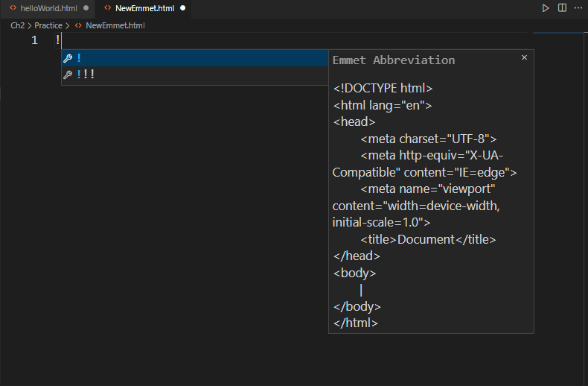Click html file icon on NewEmmet.html tab
Image resolution: width=588 pixels, height=386 pixels.
click(x=108, y=8)
